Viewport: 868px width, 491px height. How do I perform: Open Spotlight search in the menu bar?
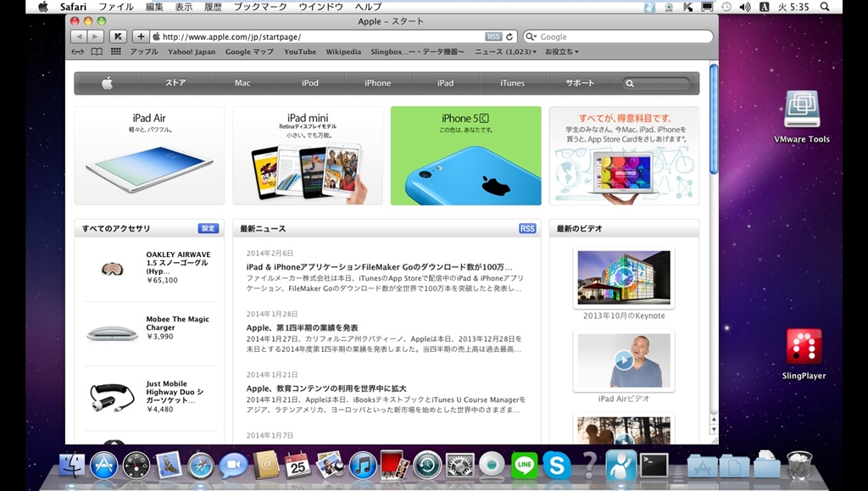tap(824, 7)
